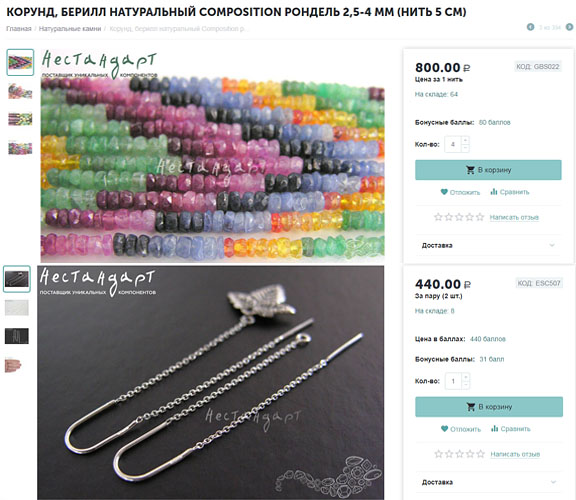
Task: Add earrings to cart for 440.00
Action: point(489,407)
